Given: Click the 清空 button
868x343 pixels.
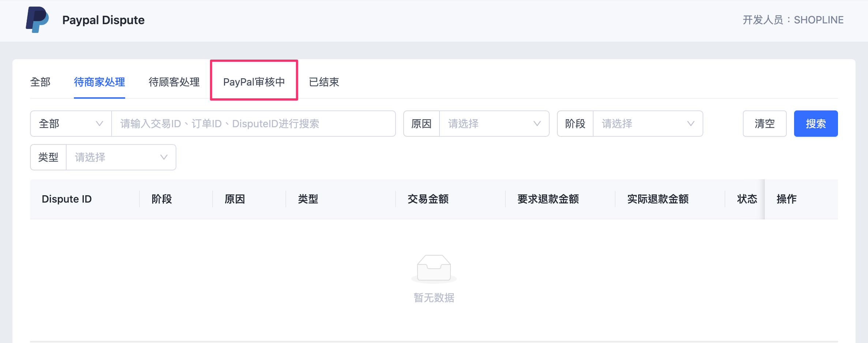Looking at the screenshot, I should tap(765, 124).
